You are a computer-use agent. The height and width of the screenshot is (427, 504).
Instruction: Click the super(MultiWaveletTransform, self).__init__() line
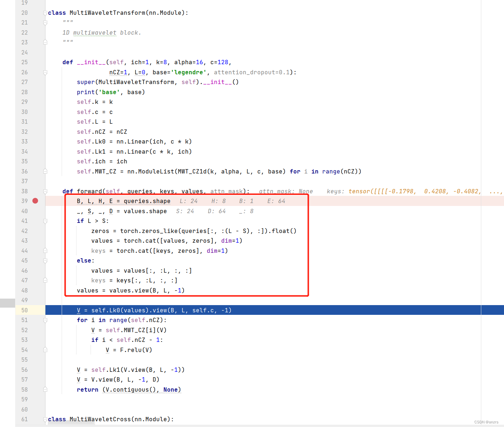click(x=158, y=82)
